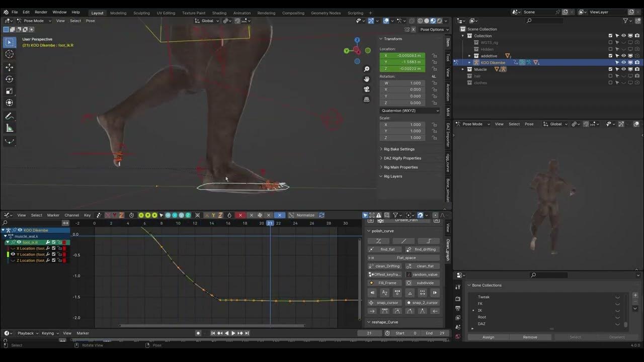Screen dimensions: 644x362
Task: Click the Normalize button in graph editor header
Action: [x=305, y=215]
